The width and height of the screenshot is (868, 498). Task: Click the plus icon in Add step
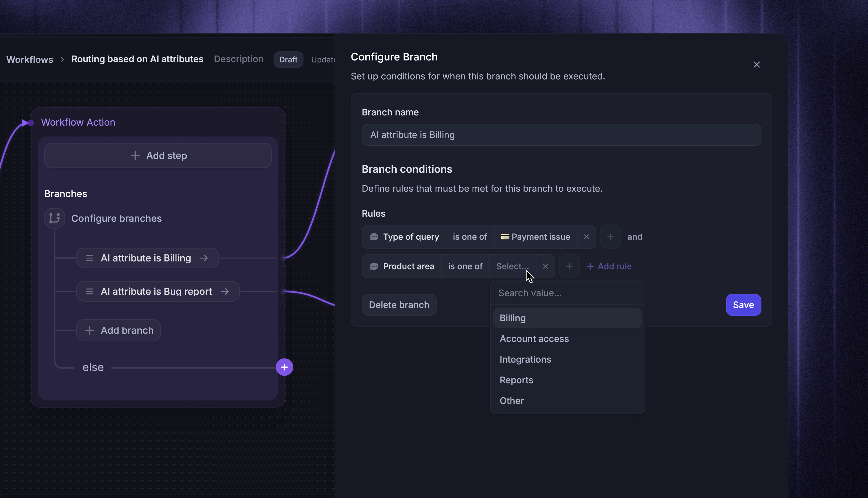click(135, 156)
